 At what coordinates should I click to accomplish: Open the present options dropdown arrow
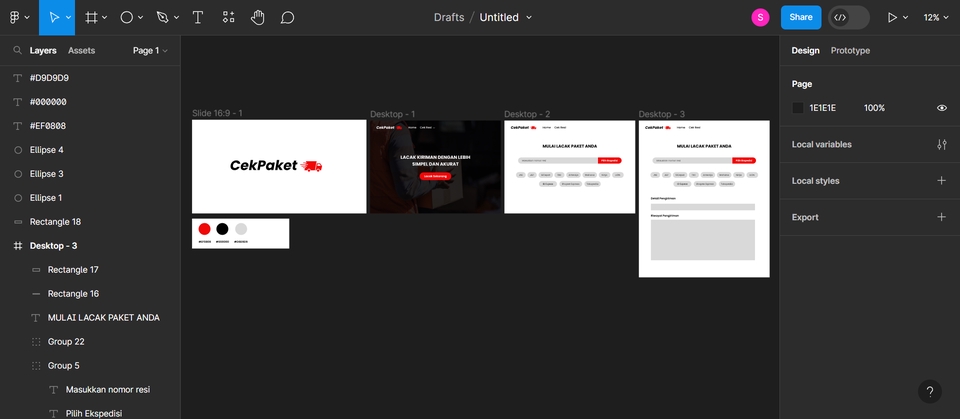[x=906, y=17]
